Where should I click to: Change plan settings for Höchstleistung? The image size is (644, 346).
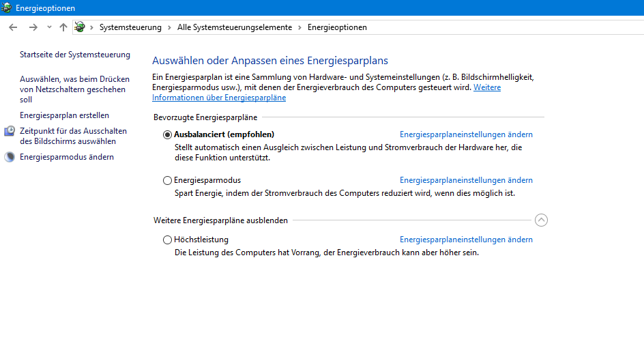[466, 240]
